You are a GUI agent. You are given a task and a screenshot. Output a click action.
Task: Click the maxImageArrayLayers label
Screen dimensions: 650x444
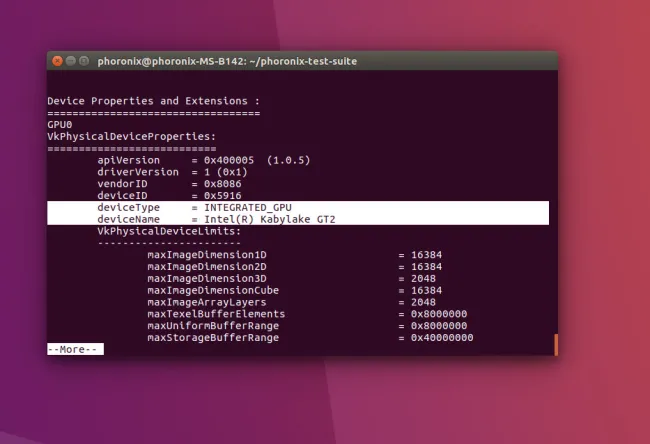coord(207,302)
